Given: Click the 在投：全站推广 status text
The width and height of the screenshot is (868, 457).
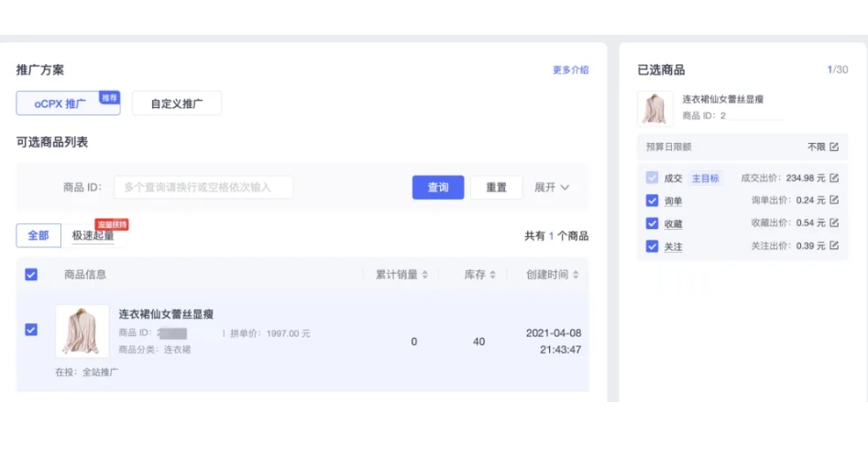Looking at the screenshot, I should click(87, 372).
